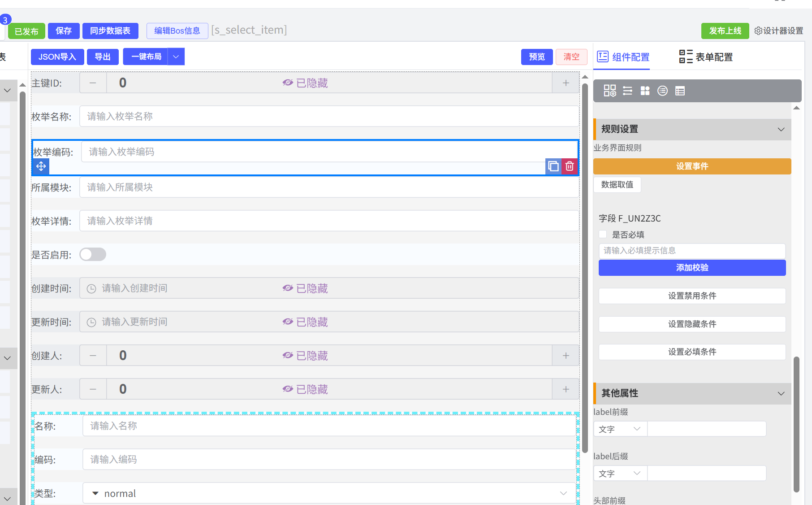Delete the selected 枚举编码 field

(570, 166)
